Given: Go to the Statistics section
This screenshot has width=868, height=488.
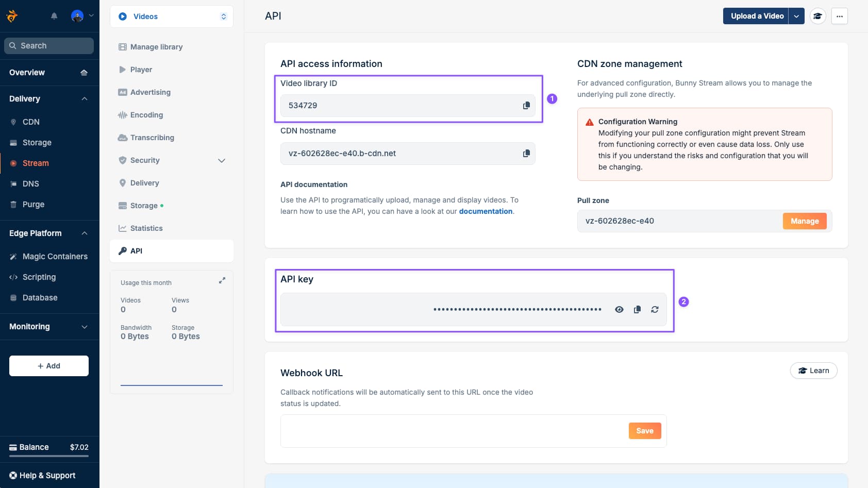Looking at the screenshot, I should click(147, 228).
